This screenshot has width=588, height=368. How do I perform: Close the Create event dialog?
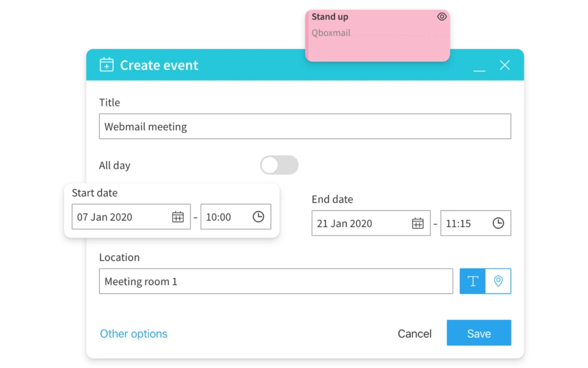[x=505, y=65]
